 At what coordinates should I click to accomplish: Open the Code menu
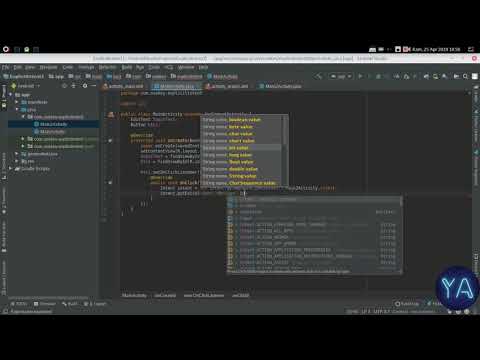tap(68, 67)
